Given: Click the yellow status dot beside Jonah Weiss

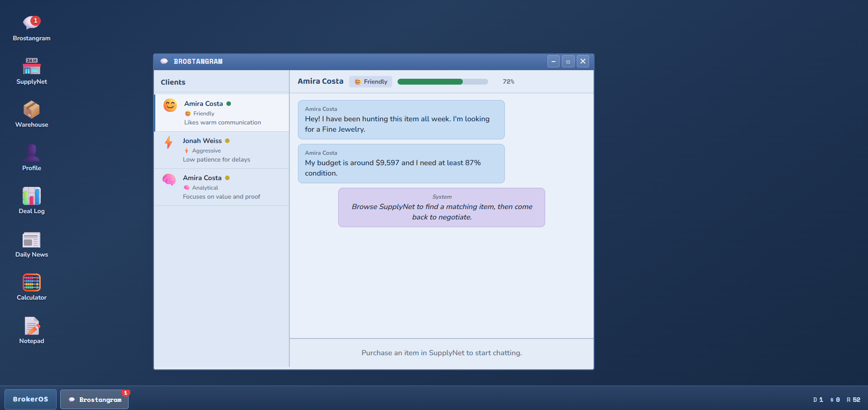Looking at the screenshot, I should [227, 141].
